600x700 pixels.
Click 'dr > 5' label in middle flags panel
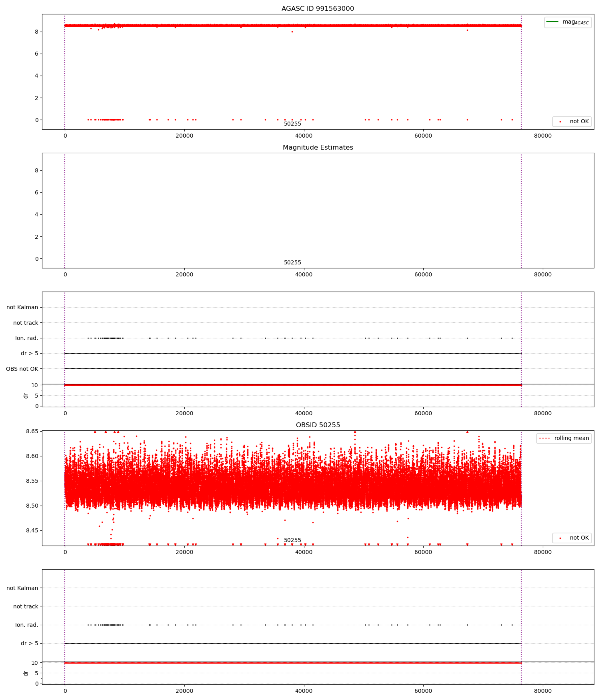pyautogui.click(x=30, y=353)
